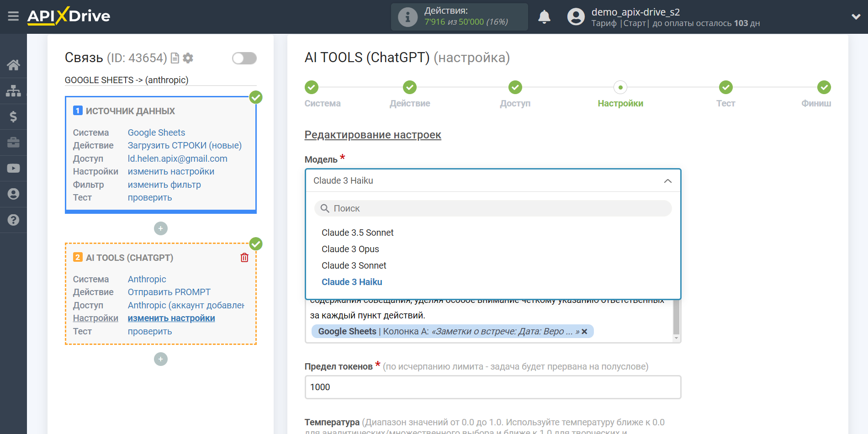
Task: Click 'Загрузить СТРОКИ (новые)' action link
Action: tap(185, 145)
